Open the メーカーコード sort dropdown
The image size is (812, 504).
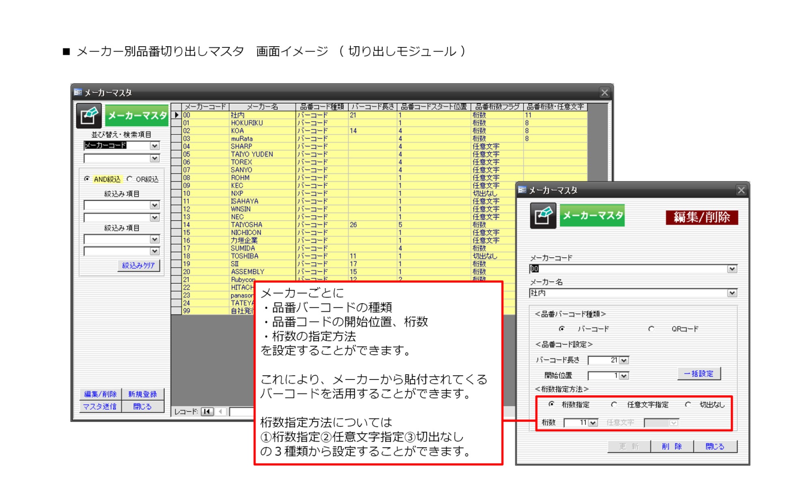click(155, 146)
